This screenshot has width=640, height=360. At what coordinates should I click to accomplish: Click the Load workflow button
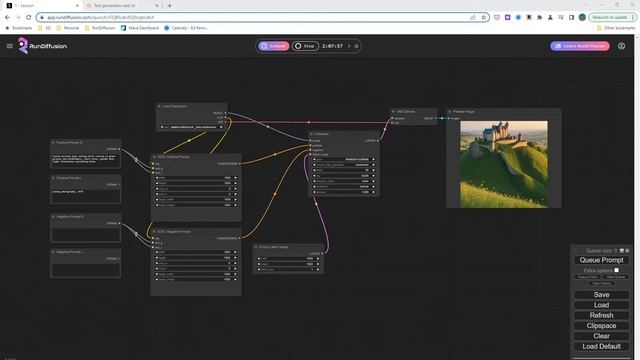(601, 305)
